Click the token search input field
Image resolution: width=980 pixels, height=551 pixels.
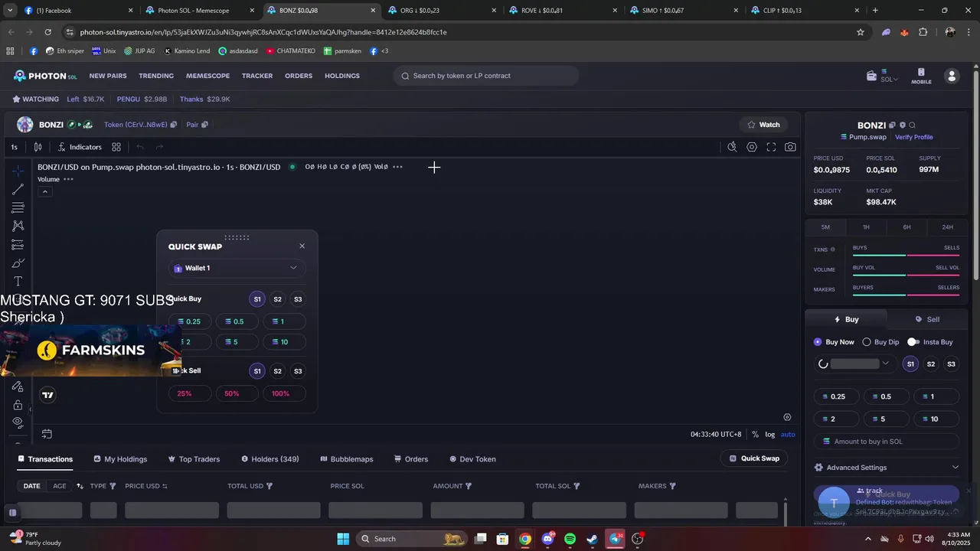click(486, 76)
